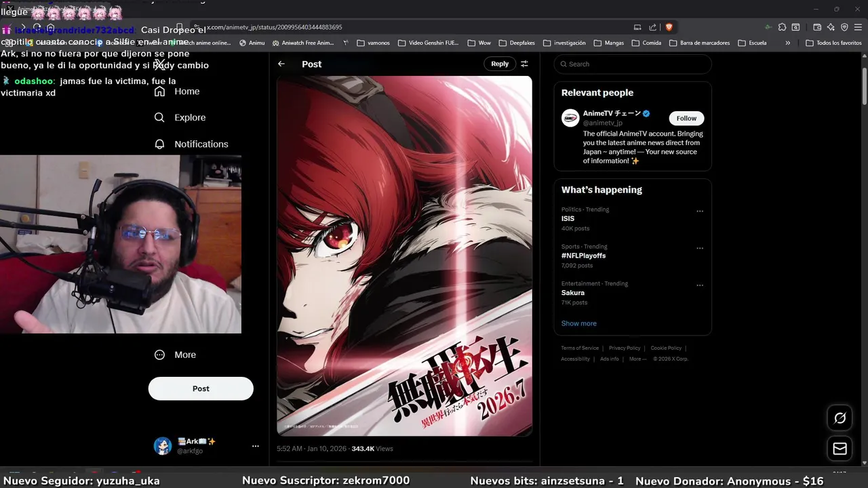Open the Mangas bookmark folder
Image resolution: width=868 pixels, height=488 pixels.
[x=609, y=43]
